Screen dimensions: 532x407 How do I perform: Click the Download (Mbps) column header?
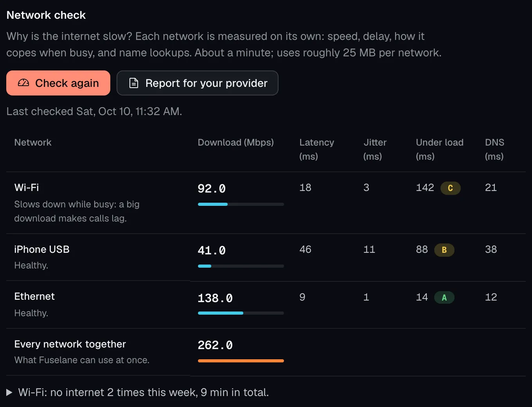[235, 142]
